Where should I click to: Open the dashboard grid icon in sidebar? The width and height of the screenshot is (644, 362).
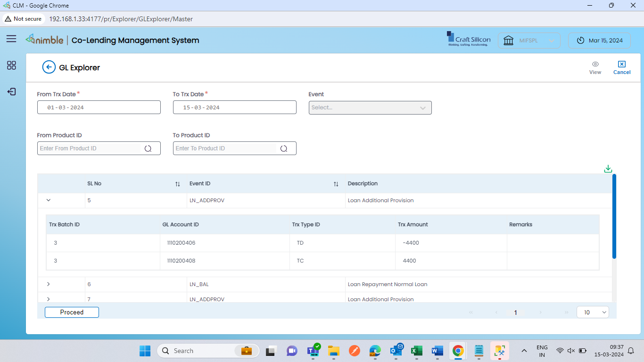click(x=11, y=66)
